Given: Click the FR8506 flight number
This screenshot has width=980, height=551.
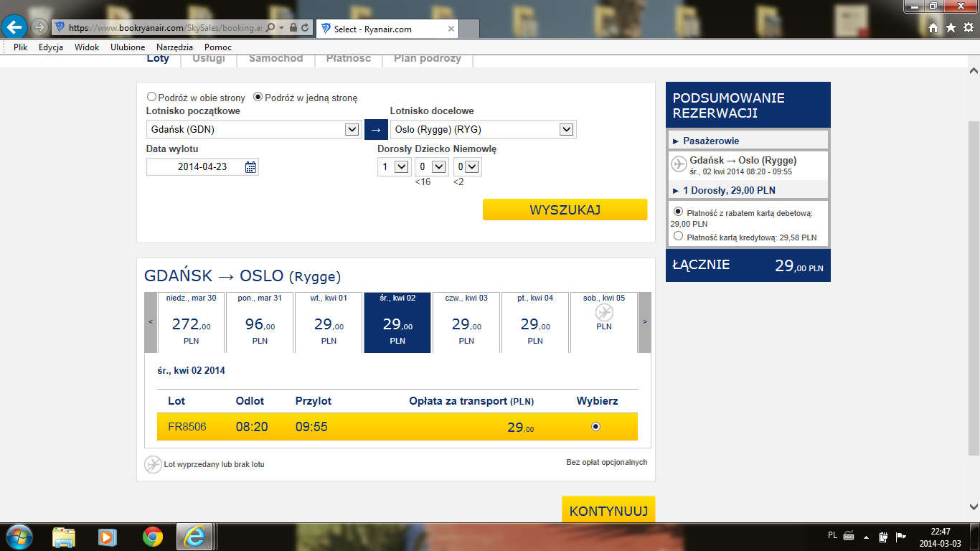Looking at the screenshot, I should tap(187, 427).
